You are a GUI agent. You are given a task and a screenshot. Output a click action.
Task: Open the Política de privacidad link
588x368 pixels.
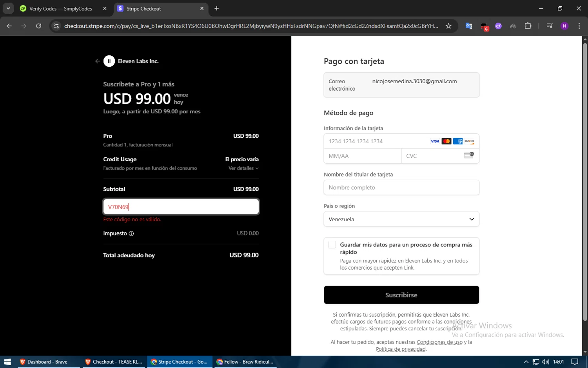click(401, 349)
